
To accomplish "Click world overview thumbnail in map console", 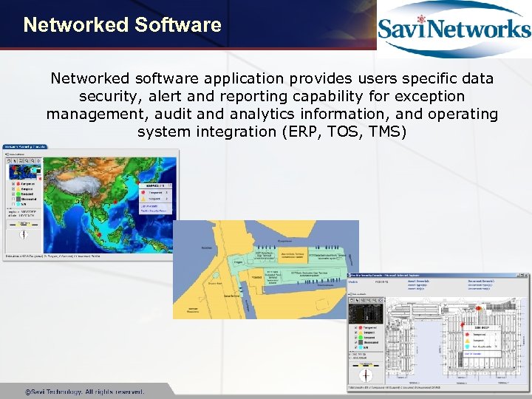I will [25, 172].
